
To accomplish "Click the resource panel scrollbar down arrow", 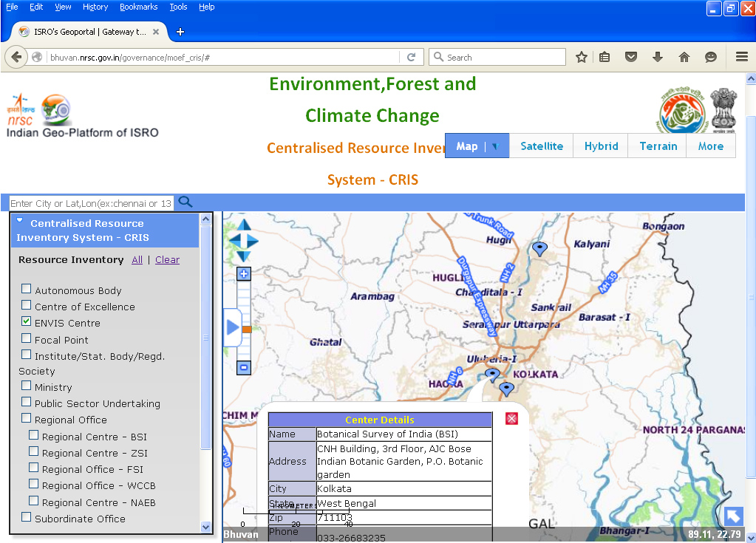I will coord(206,527).
